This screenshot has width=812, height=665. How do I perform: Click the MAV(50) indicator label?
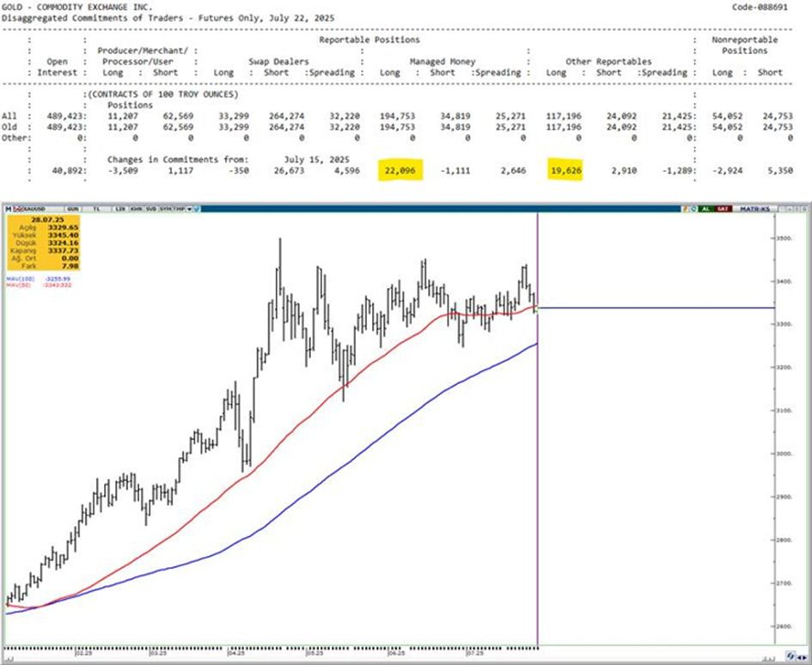19,285
